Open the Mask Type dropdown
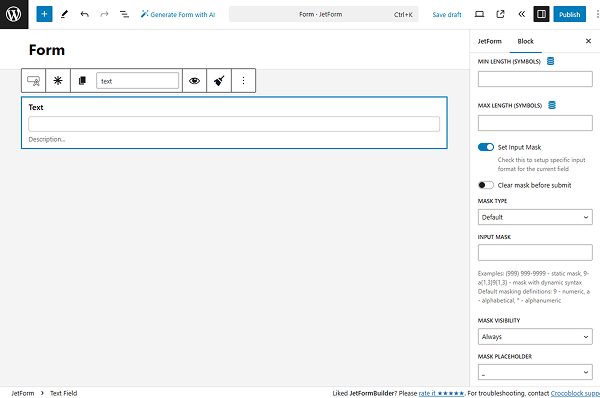Image resolution: width=600 pixels, height=398 pixels. (x=535, y=217)
